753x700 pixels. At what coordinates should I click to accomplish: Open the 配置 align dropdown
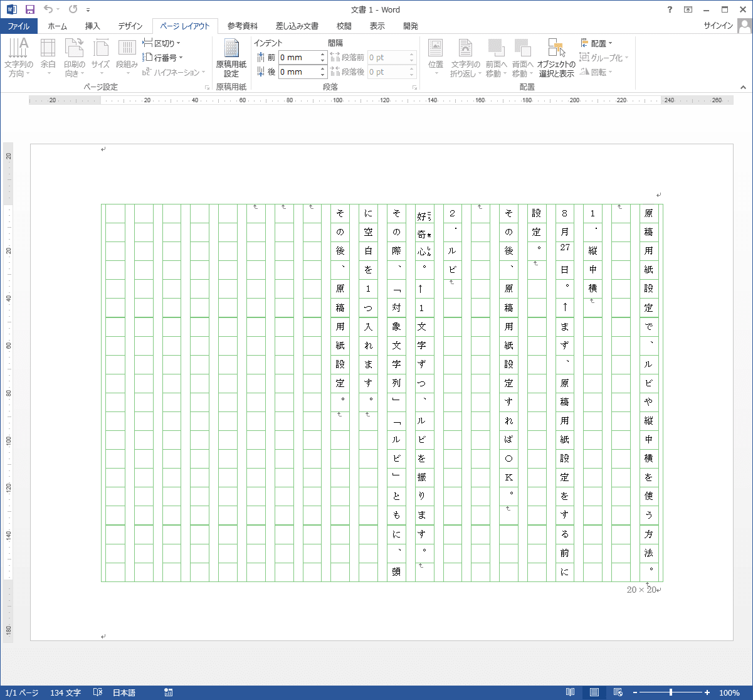(x=597, y=43)
